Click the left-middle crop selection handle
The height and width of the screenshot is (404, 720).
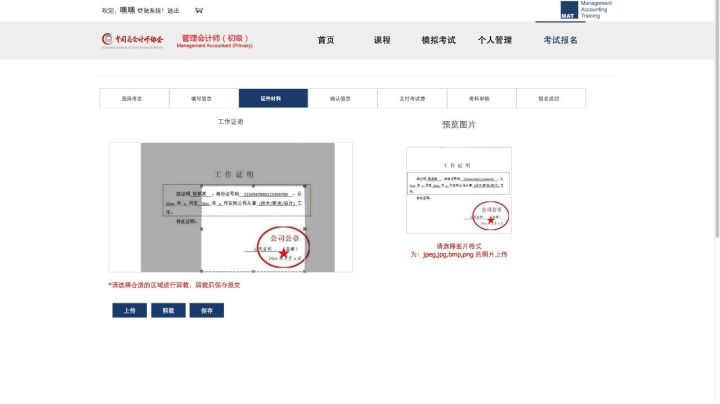click(201, 229)
